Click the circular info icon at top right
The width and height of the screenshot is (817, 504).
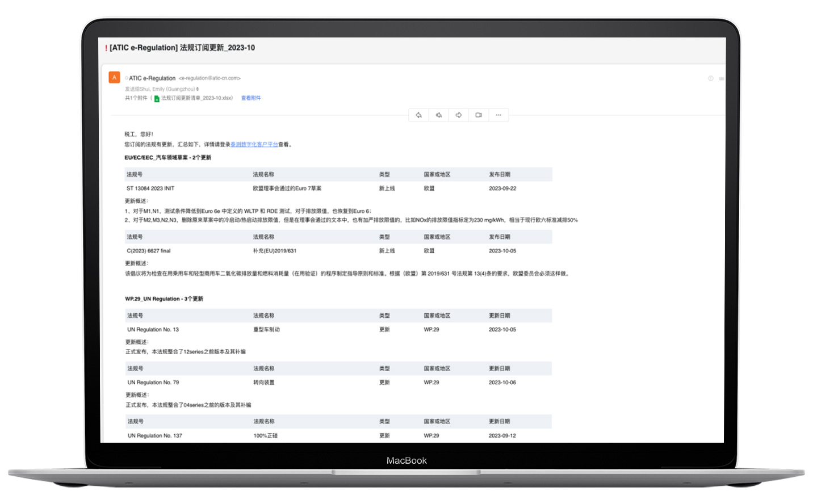coord(710,78)
